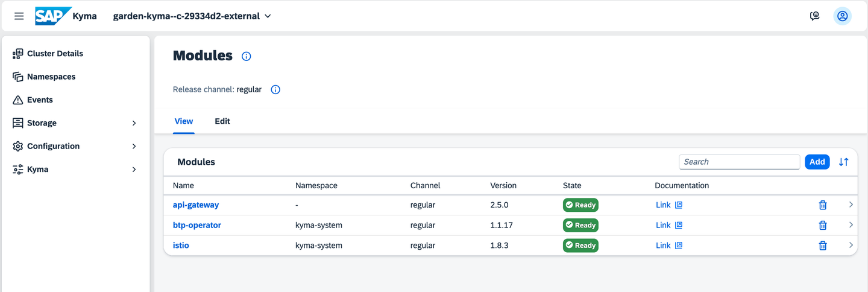This screenshot has height=292, width=868.
Task: Click the Ready badge for btp-operator
Action: coord(580,225)
